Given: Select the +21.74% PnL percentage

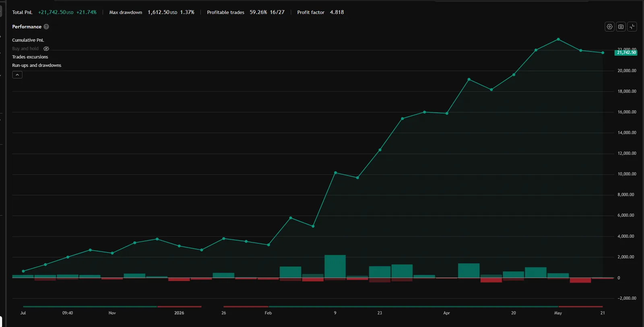Looking at the screenshot, I should 87,12.
